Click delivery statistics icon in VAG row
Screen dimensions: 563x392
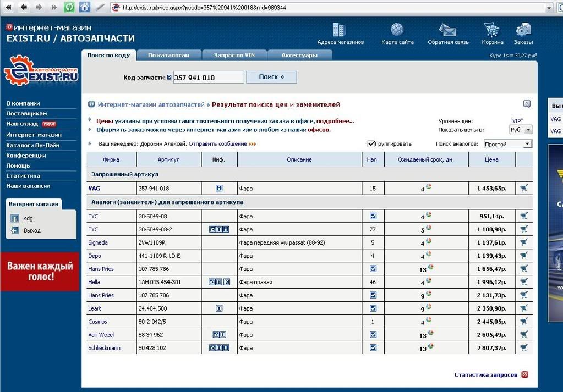tap(429, 186)
